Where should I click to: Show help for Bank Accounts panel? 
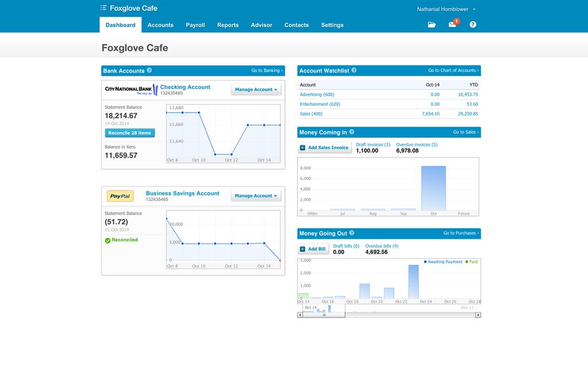(149, 70)
